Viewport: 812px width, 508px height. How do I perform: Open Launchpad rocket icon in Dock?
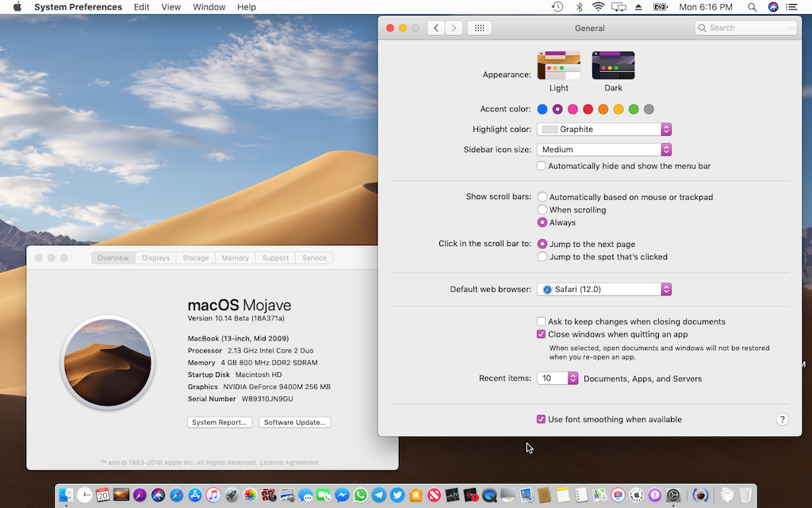pyautogui.click(x=232, y=495)
